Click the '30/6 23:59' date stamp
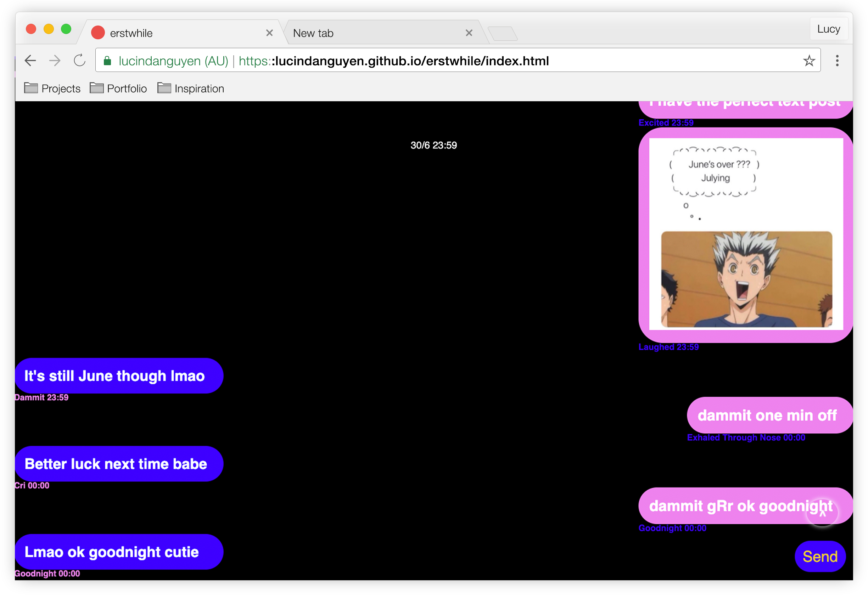Viewport: 868px width, 598px height. click(x=433, y=145)
